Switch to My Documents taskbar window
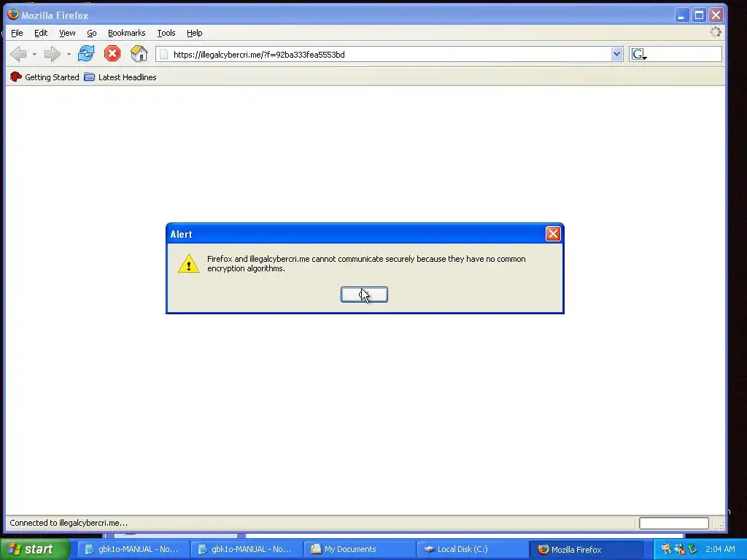 pyautogui.click(x=359, y=550)
